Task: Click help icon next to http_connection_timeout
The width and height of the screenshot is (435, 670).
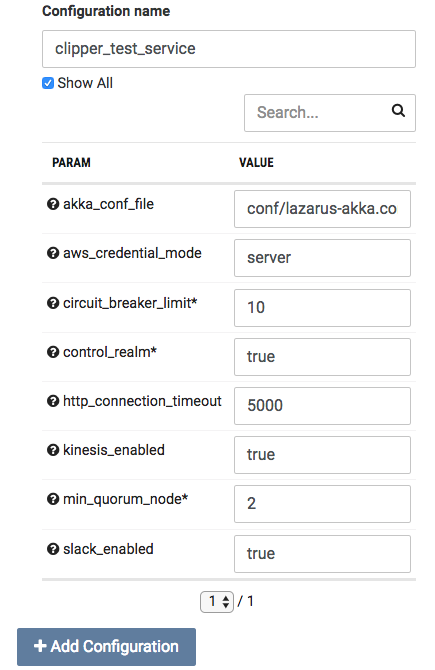Action: (53, 401)
